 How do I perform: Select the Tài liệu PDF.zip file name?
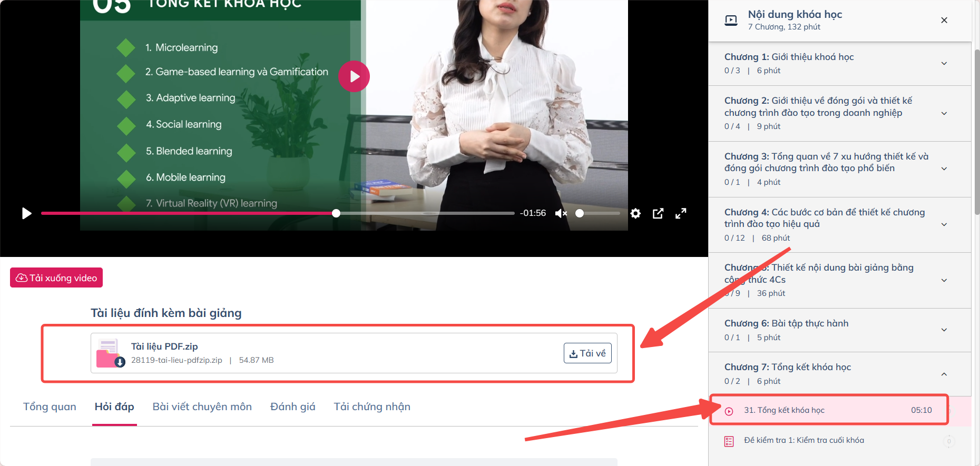click(x=164, y=346)
